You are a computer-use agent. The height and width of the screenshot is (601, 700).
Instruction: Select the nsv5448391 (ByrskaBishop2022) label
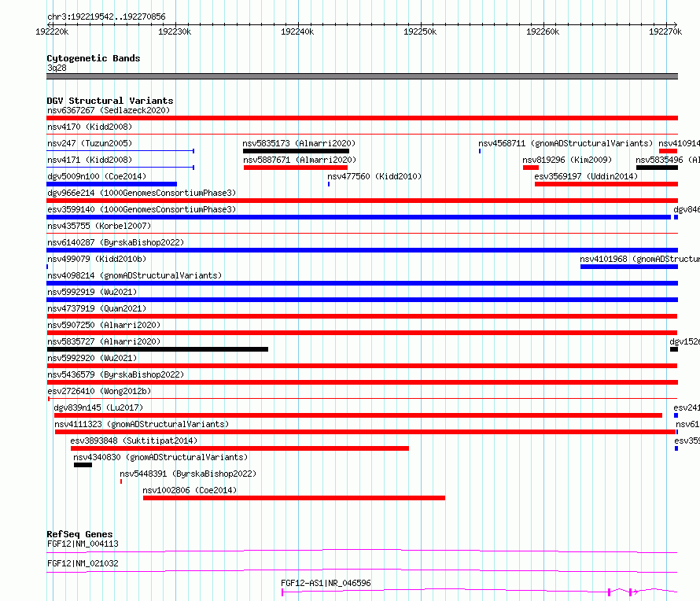pos(188,474)
